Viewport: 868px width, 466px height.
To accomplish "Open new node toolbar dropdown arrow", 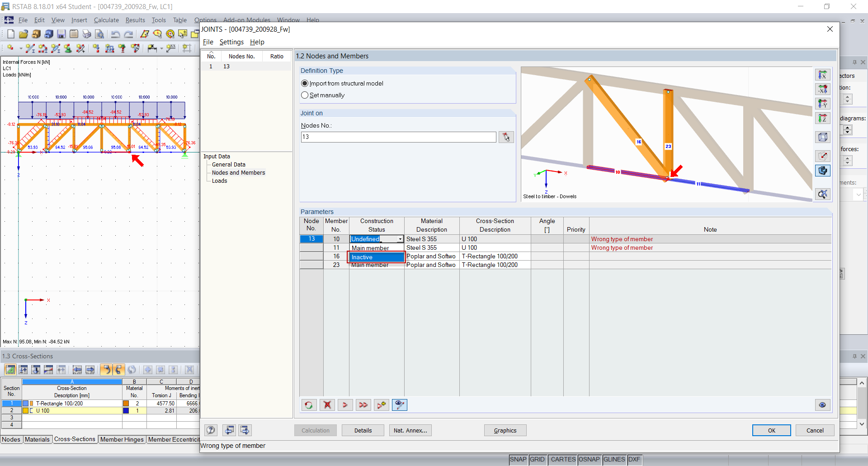I will point(21,48).
